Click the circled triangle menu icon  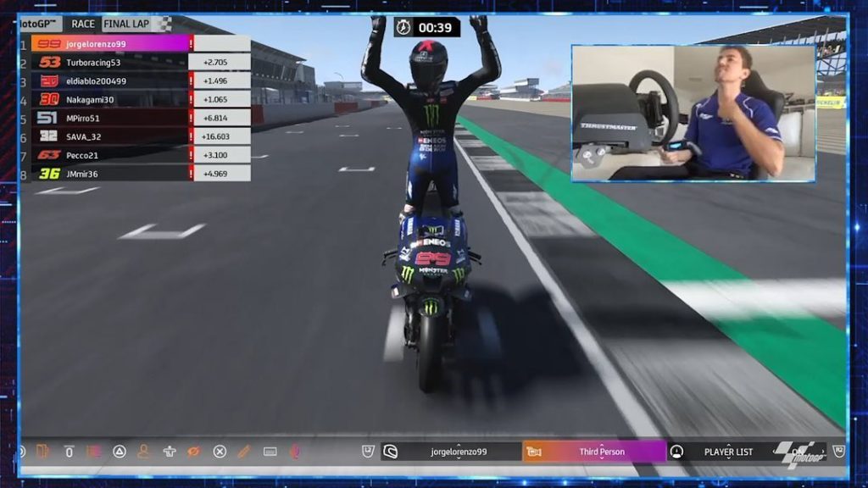tap(120, 452)
